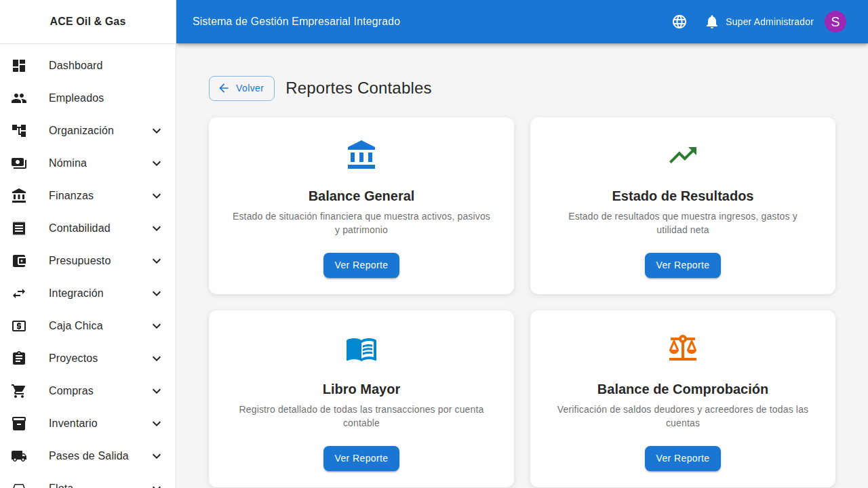Click Ver Reporte under Balance General

point(361,265)
